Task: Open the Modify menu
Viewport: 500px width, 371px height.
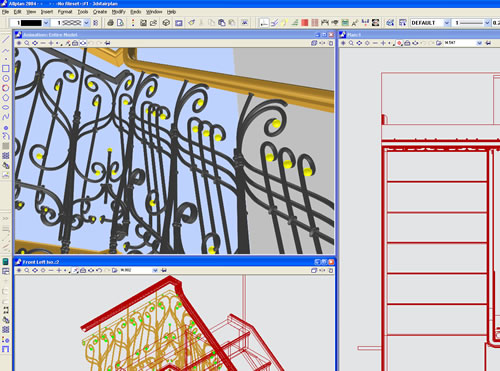Action: [118, 12]
